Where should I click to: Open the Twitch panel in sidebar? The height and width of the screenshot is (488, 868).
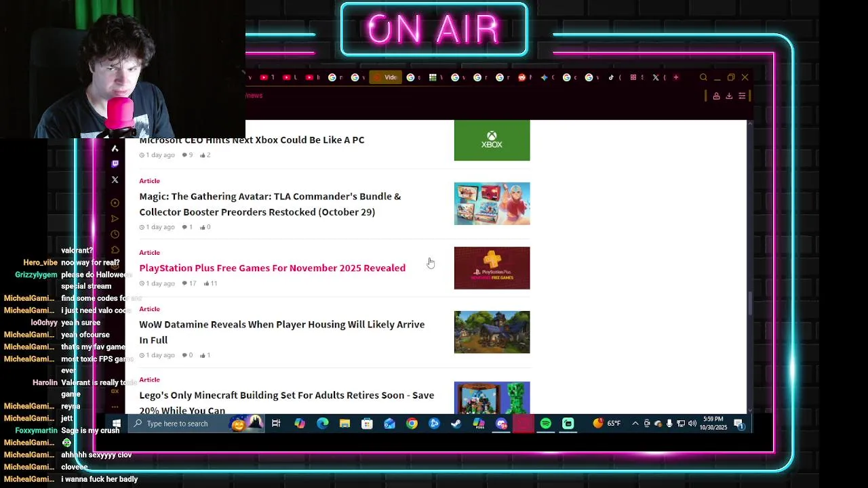115,164
